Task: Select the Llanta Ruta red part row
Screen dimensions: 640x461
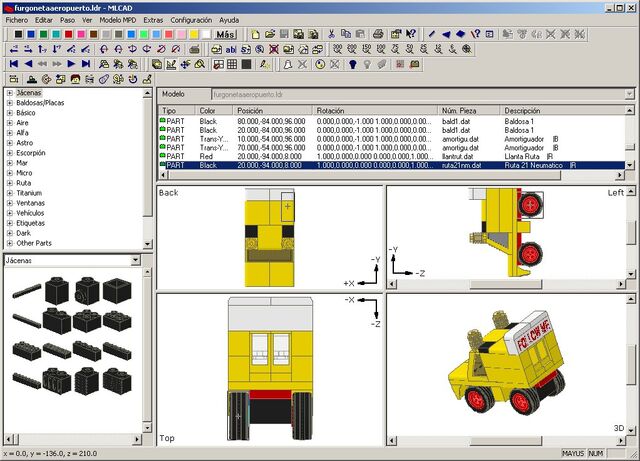Action: pos(392,156)
